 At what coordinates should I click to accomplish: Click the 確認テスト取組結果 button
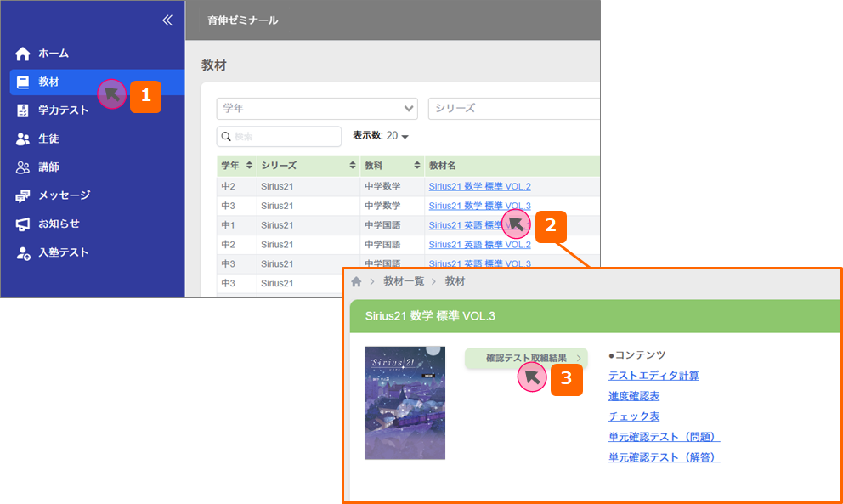526,359
